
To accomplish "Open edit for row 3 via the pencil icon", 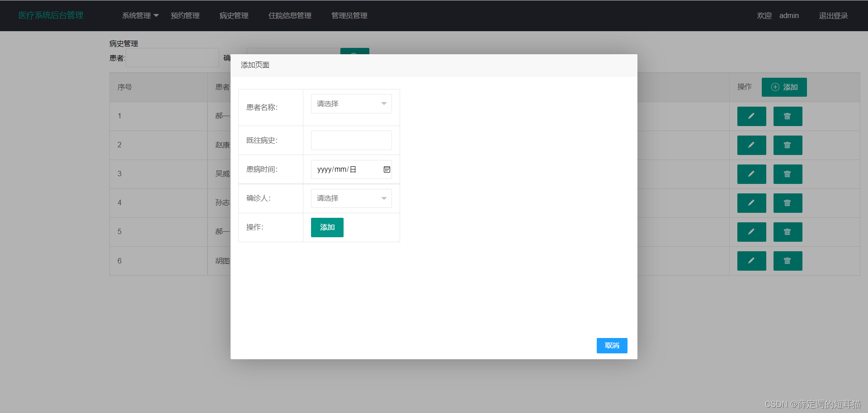I will pyautogui.click(x=751, y=174).
